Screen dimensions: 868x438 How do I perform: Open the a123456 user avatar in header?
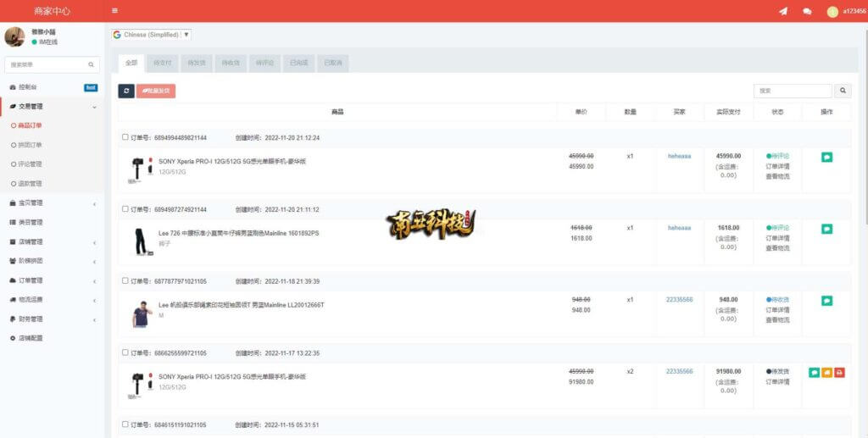tap(832, 12)
